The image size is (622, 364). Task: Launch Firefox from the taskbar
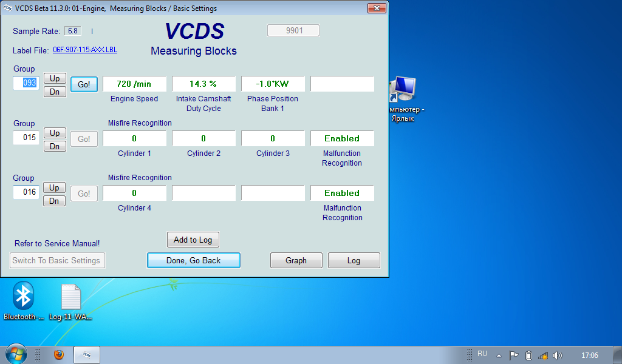tap(59, 354)
